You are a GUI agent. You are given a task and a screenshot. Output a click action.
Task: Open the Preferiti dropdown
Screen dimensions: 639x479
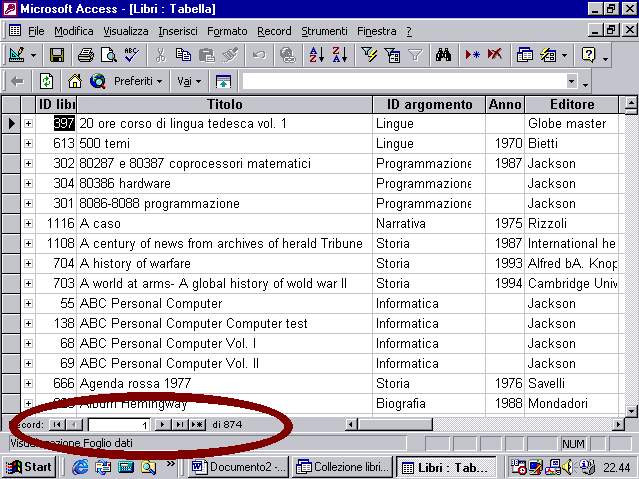pos(138,81)
